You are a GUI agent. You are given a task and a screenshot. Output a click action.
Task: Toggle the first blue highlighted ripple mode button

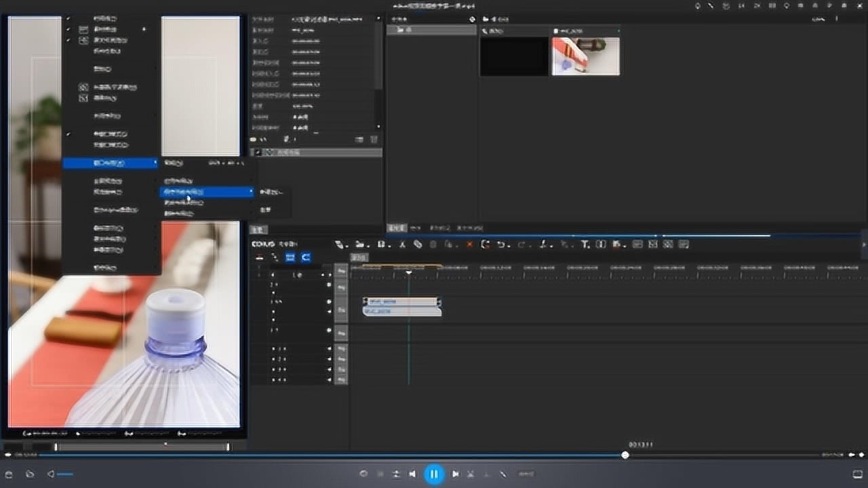click(290, 258)
